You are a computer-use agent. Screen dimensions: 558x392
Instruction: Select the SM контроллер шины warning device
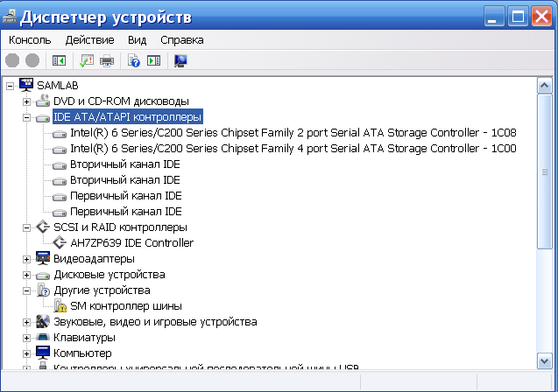[126, 306]
